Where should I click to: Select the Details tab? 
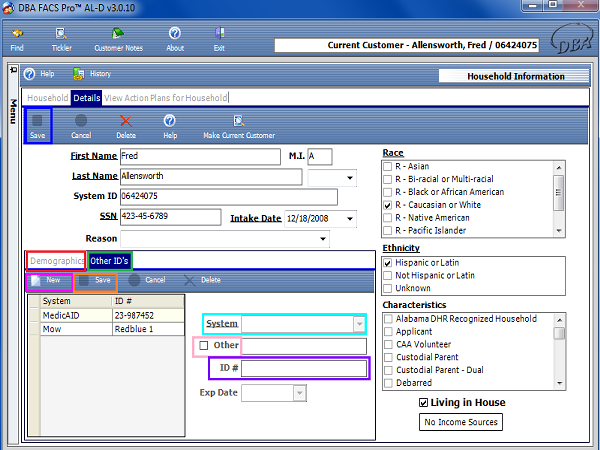click(86, 98)
